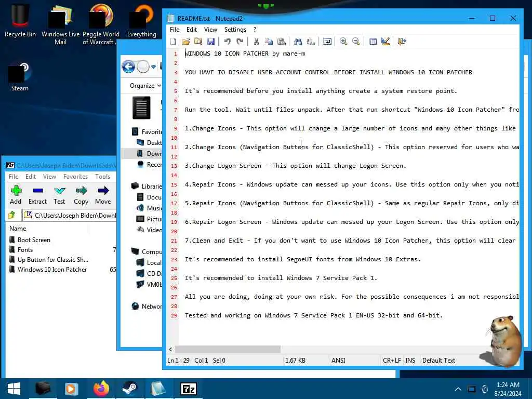Click the Cut scissors icon
The height and width of the screenshot is (399, 532).
point(256,42)
